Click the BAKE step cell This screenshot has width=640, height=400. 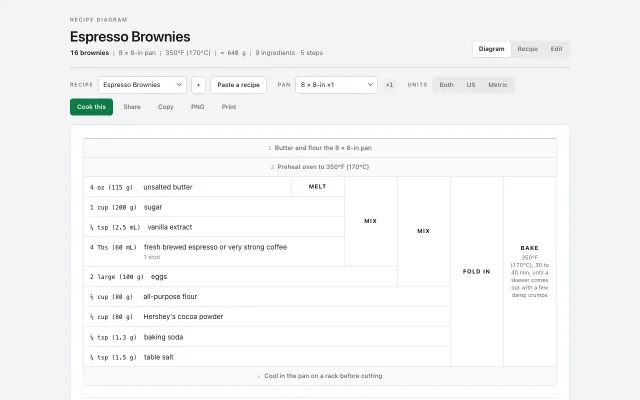(530, 271)
